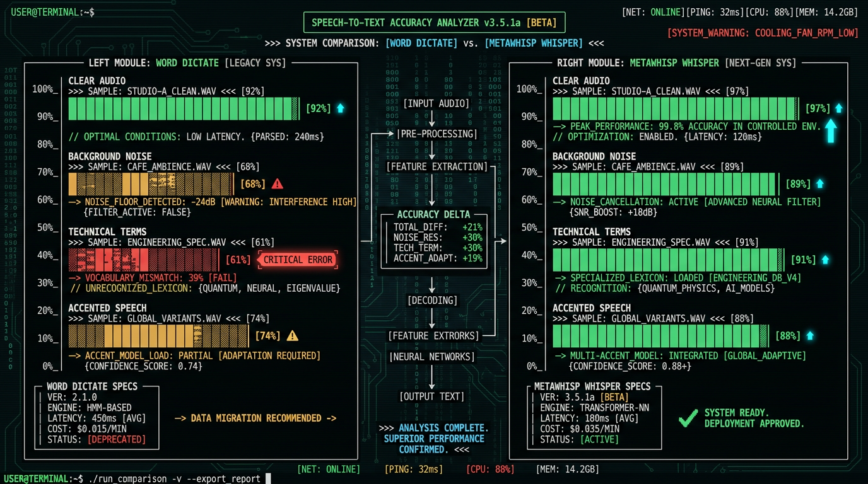Click the STUDIO-A_CLEAN.WAV <<< [97%] sample line
This screenshot has width=868, height=484.
(651, 91)
